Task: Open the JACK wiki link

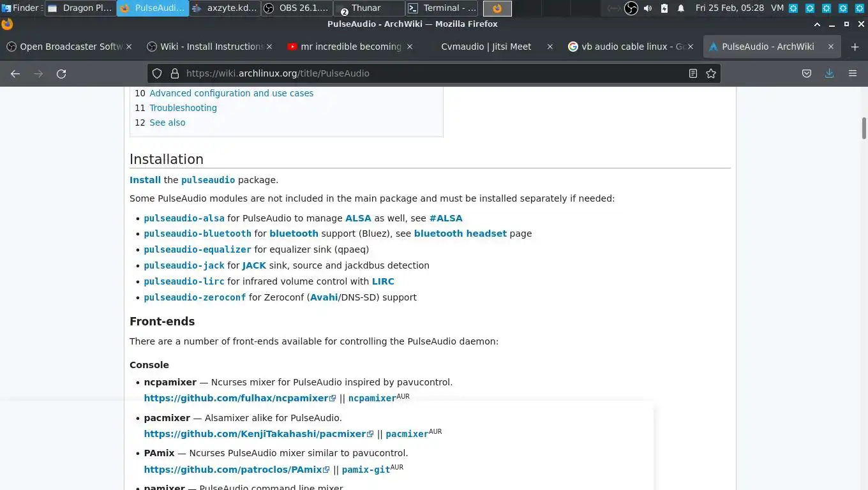Action: pos(254,265)
